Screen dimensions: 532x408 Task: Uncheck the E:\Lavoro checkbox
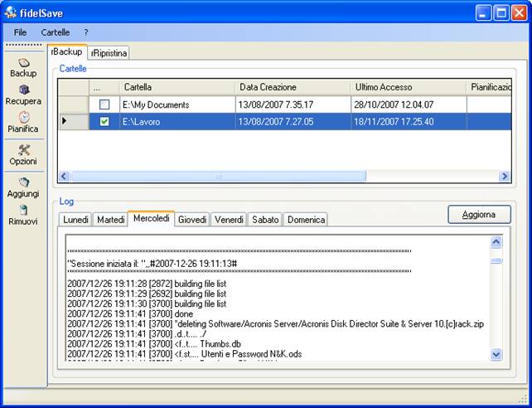point(104,122)
